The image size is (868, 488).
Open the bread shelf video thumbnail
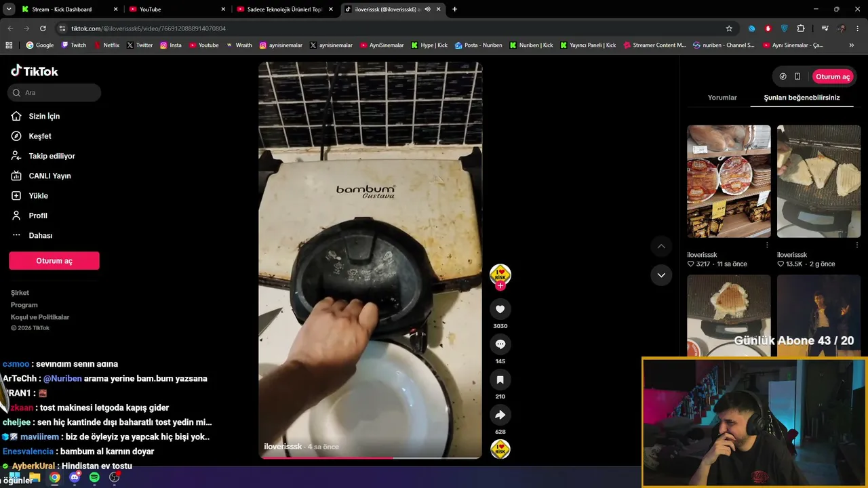729,182
